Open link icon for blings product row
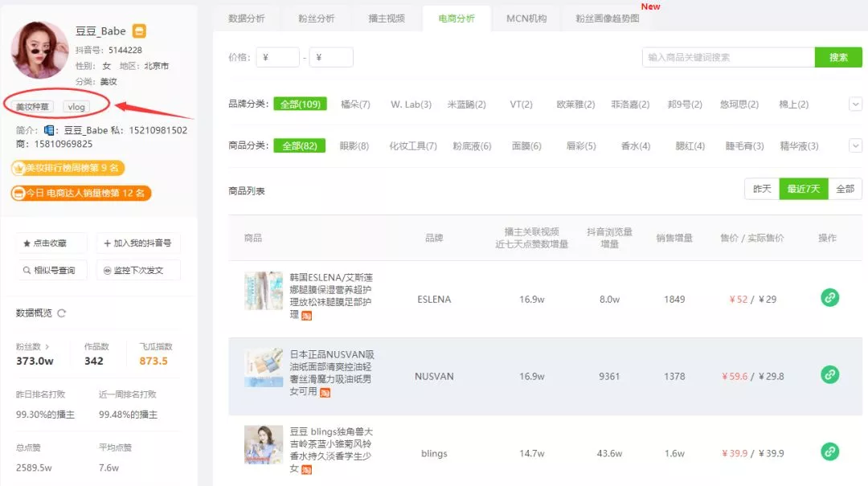Screen dimensions: 868x486 click(829, 451)
